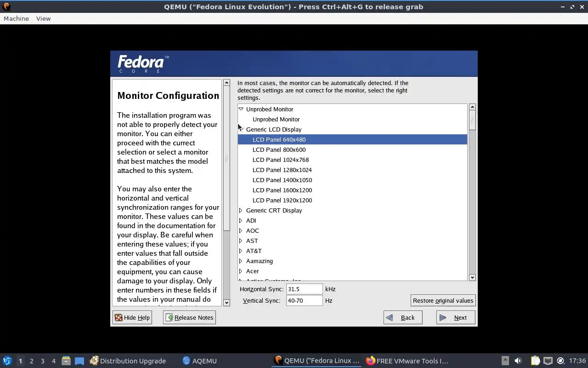Select LCD Panel 1280x1024
Image resolution: width=588 pixels, height=368 pixels.
click(352, 170)
